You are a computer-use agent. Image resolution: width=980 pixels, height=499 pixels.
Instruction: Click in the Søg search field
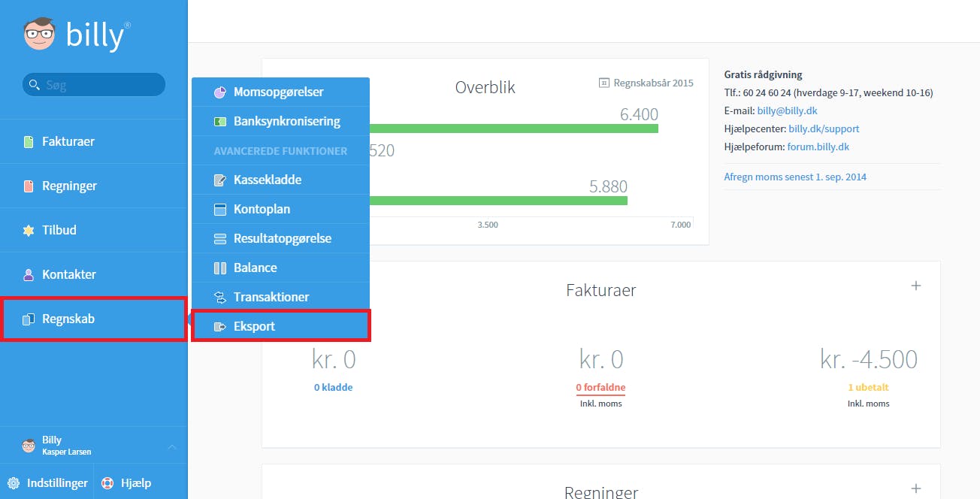coord(94,85)
